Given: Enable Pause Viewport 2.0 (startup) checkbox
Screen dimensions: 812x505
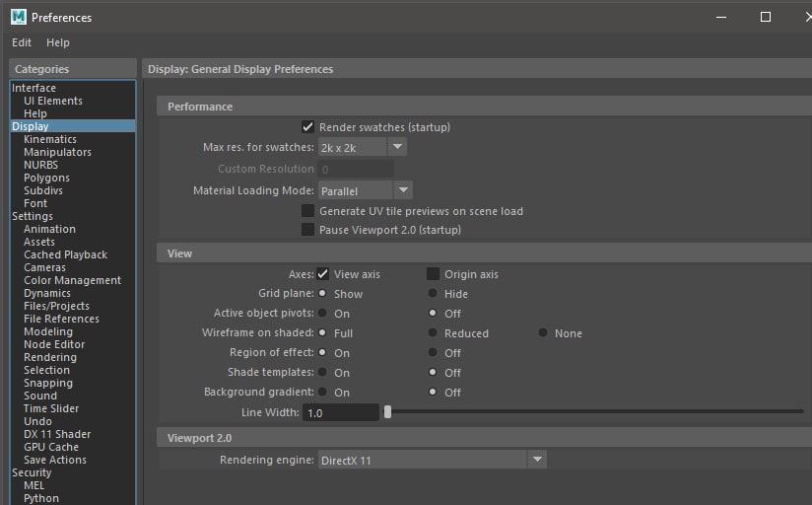Looking at the screenshot, I should [307, 229].
